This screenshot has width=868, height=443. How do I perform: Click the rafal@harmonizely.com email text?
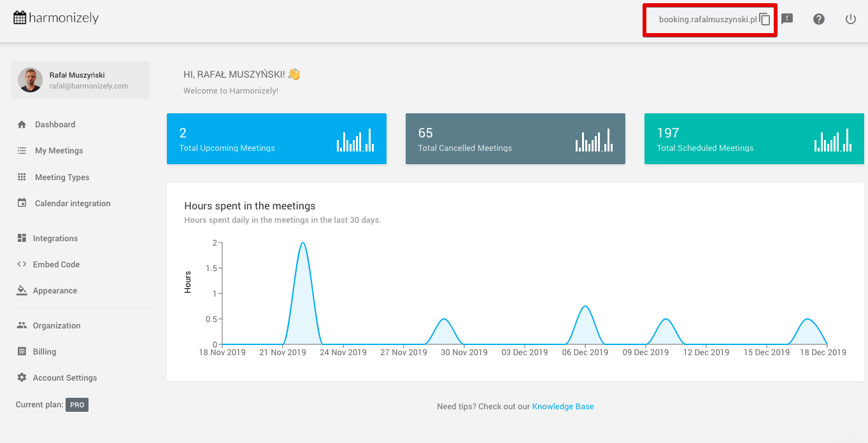(x=89, y=86)
